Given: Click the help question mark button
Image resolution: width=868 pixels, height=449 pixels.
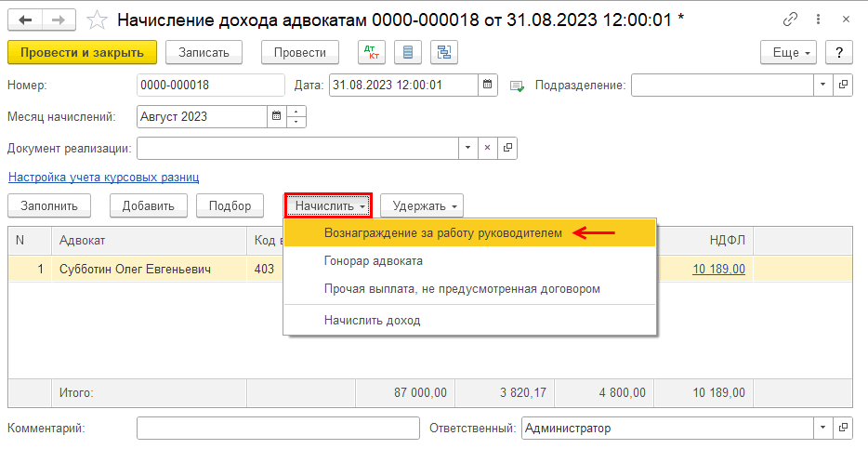Looking at the screenshot, I should [x=839, y=53].
